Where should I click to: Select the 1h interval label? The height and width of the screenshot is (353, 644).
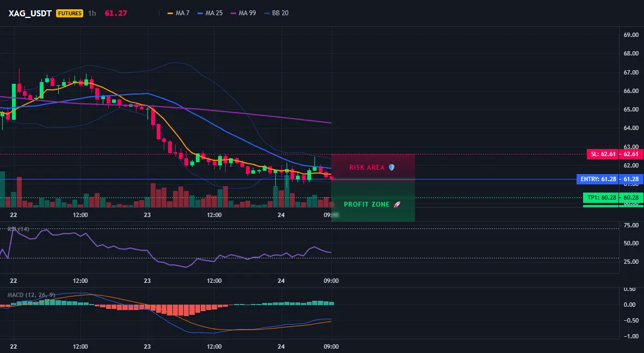92,13
